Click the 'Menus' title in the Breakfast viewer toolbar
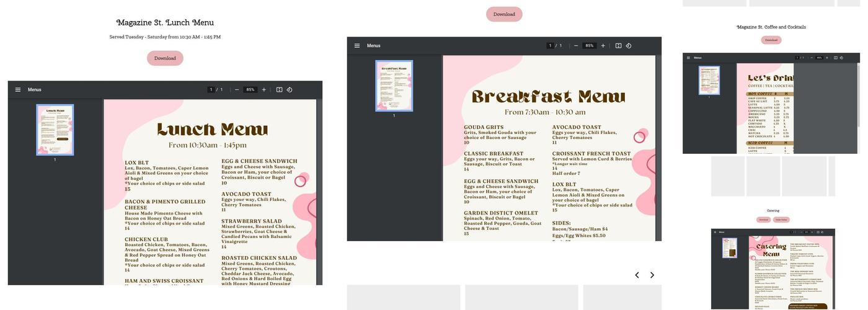This screenshot has height=310, width=868. 374,45
